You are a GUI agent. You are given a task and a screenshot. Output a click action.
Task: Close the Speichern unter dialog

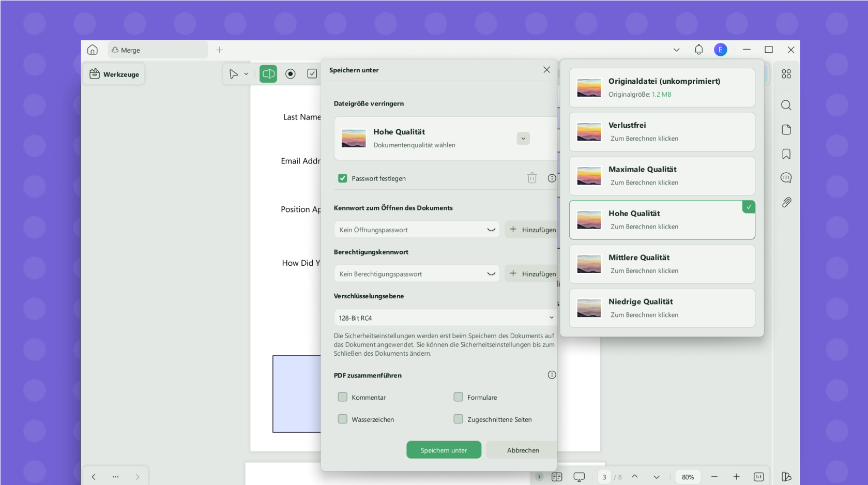point(546,70)
